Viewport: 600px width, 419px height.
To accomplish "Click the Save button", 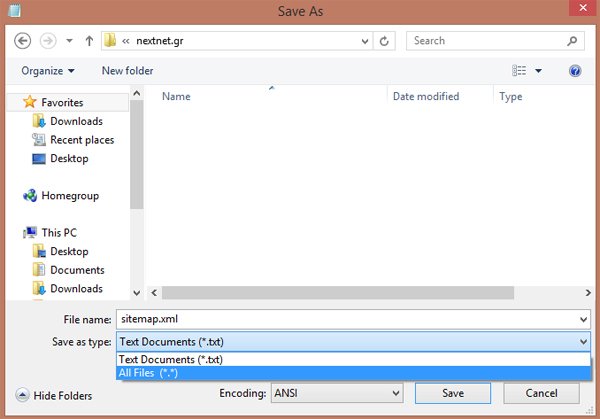I will point(453,393).
